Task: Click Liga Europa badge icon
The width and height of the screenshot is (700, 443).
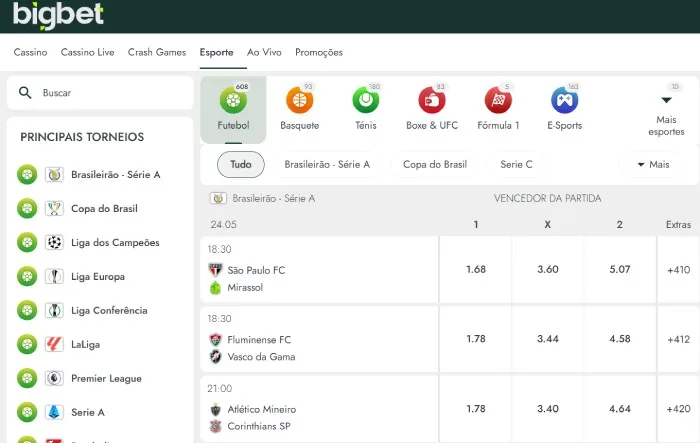Action: [x=54, y=276]
